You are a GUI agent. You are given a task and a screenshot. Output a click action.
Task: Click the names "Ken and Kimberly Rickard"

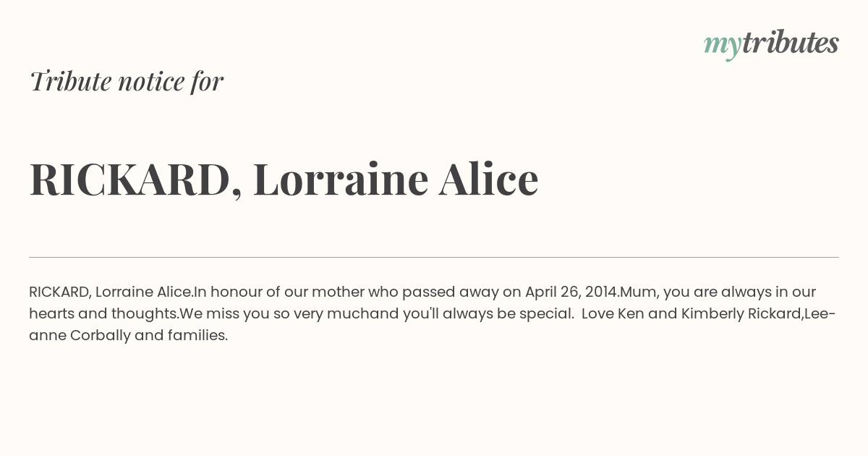click(708, 314)
